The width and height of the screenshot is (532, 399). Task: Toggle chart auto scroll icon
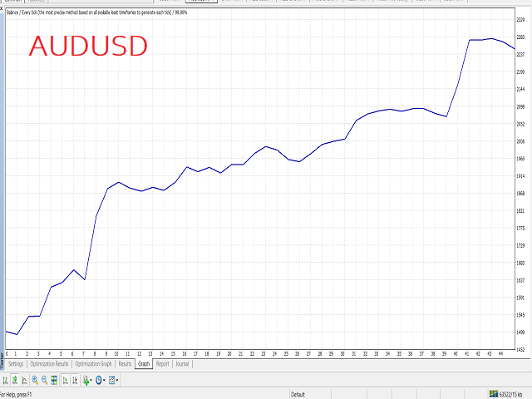click(66, 380)
